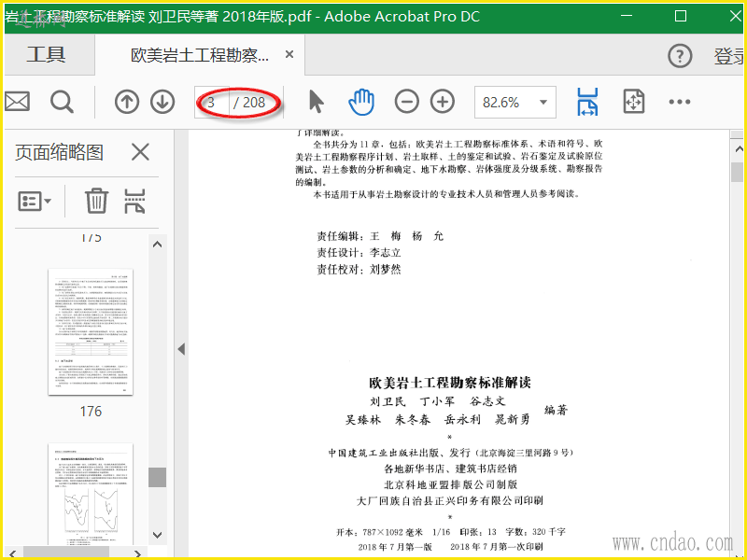Viewport: 747px width, 560px height.
Task: Click the page number input field
Action: point(212,102)
